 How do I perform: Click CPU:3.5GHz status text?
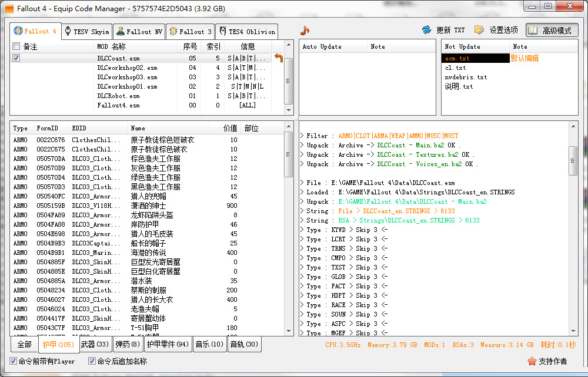click(x=343, y=345)
